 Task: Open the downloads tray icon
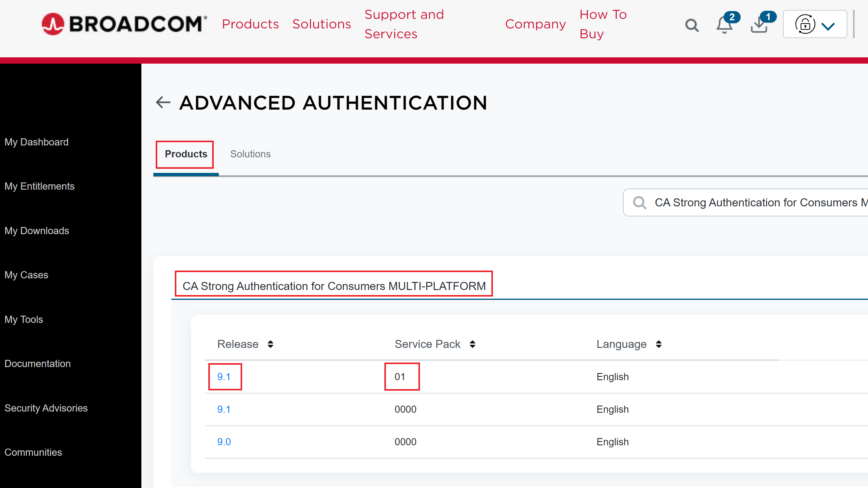pyautogui.click(x=759, y=25)
